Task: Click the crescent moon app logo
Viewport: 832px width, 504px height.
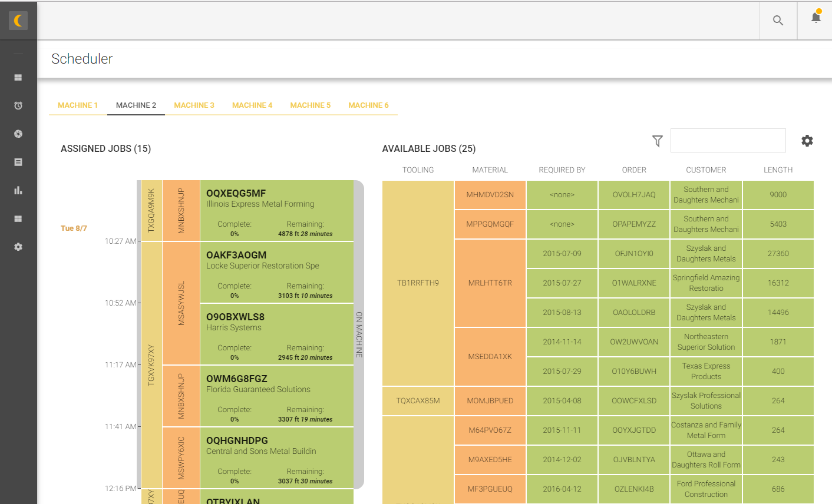Action: point(18,21)
